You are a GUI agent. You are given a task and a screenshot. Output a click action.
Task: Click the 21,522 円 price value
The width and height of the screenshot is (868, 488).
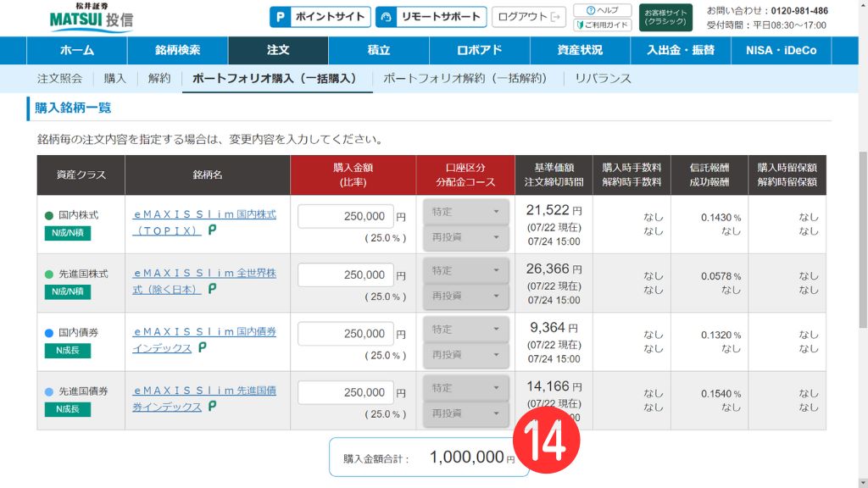tap(554, 210)
